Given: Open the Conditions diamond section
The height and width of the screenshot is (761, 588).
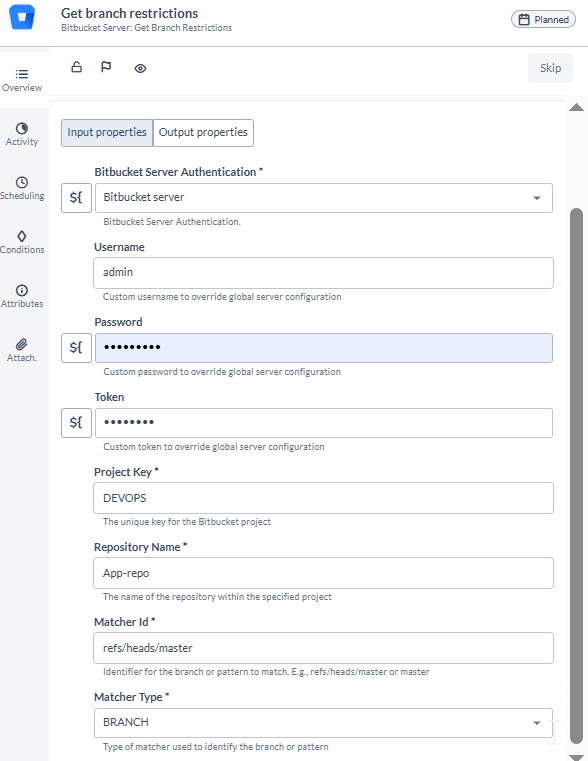Looking at the screenshot, I should pos(22,242).
